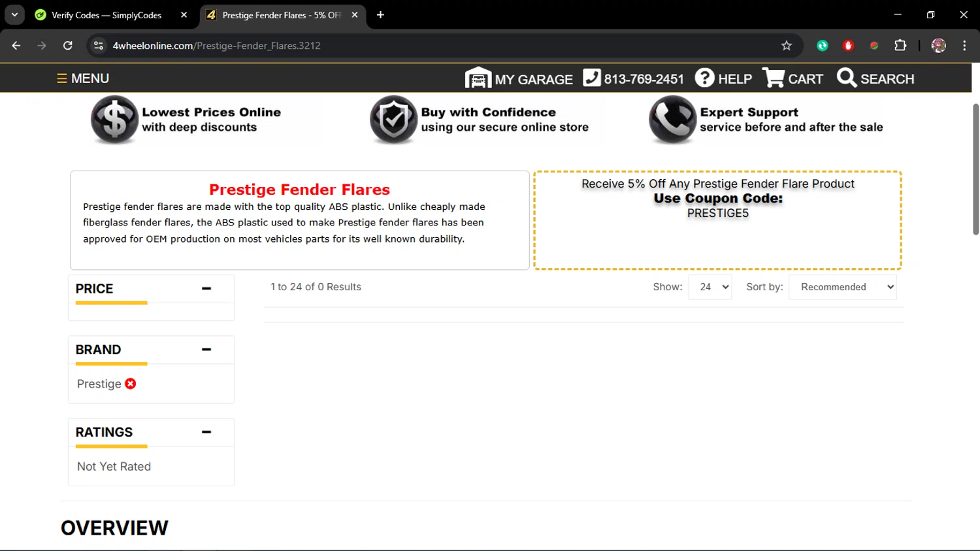This screenshot has width=980, height=551.
Task: Click the Lowest Prices dollar icon
Action: pyautogui.click(x=114, y=120)
